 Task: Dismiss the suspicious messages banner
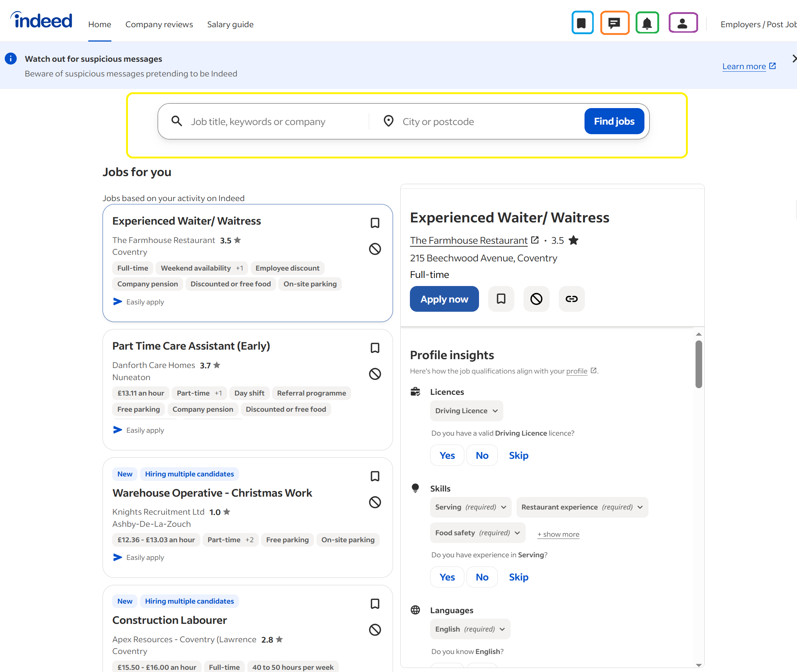tap(794, 59)
